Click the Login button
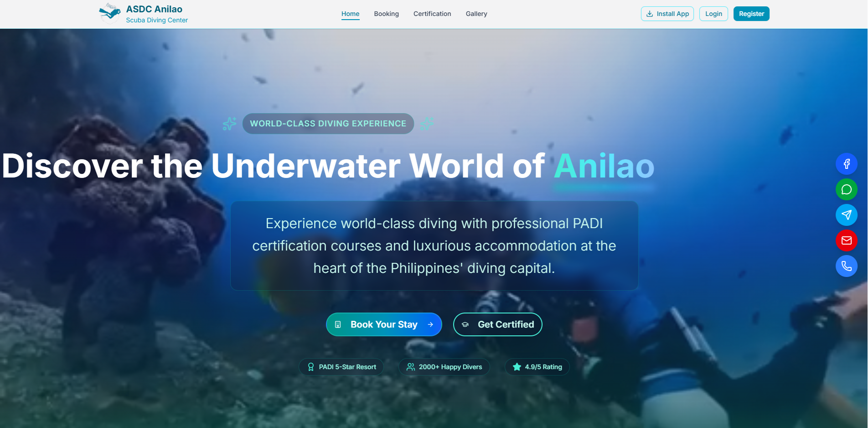The image size is (868, 428). [x=713, y=14]
